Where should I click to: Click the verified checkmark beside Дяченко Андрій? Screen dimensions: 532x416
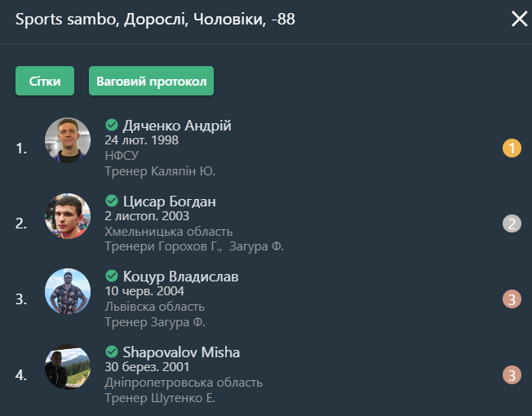112,125
